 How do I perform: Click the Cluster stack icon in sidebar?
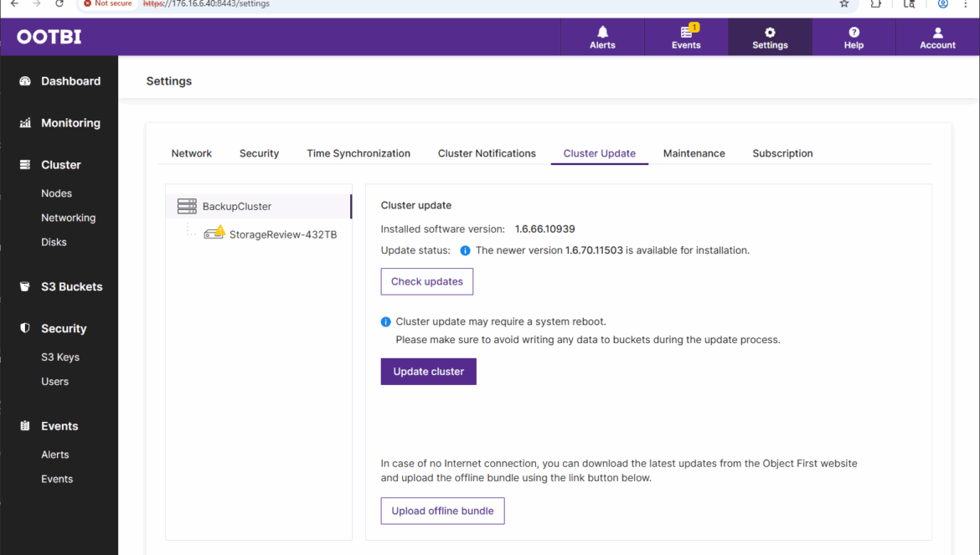click(25, 165)
